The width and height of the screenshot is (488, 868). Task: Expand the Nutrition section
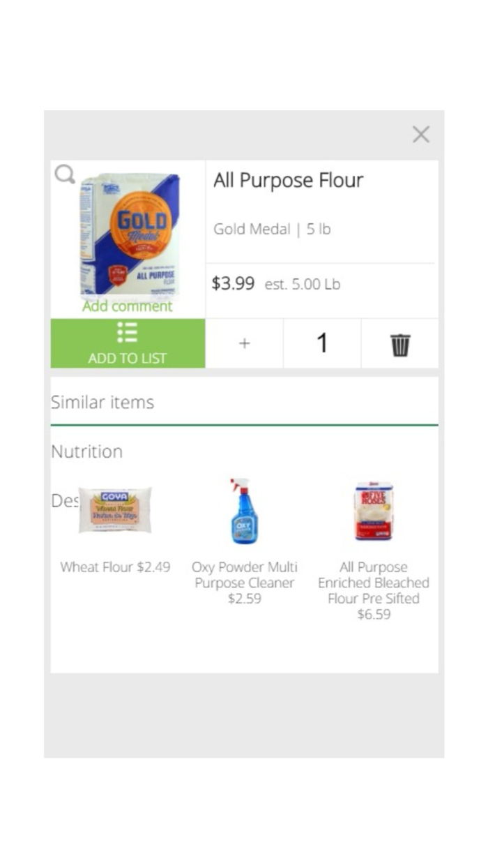pyautogui.click(x=86, y=451)
